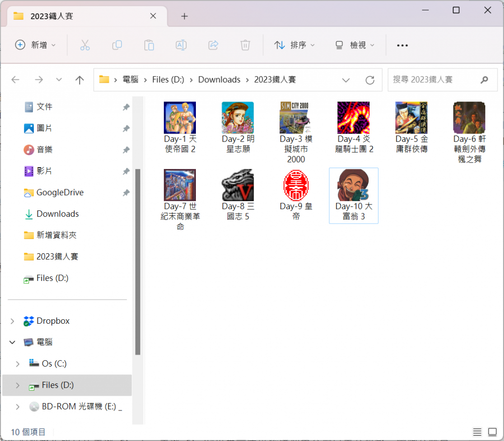Open the 排序 (Sort) dropdown
This screenshot has height=441, width=504.
coord(294,45)
